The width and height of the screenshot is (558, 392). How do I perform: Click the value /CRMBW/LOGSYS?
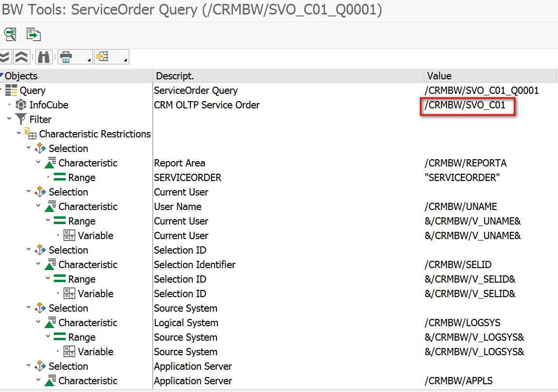pos(462,323)
